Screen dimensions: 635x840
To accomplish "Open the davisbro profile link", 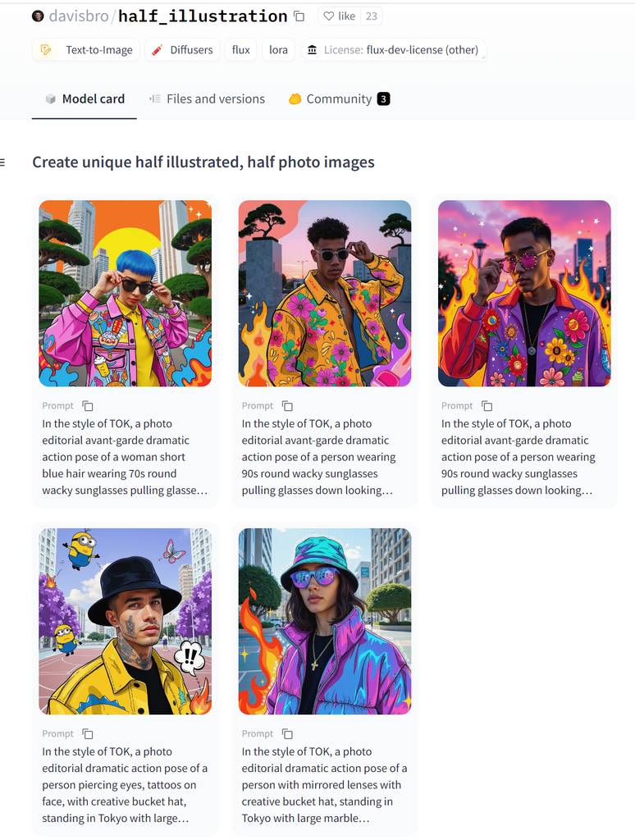I will [x=79, y=16].
